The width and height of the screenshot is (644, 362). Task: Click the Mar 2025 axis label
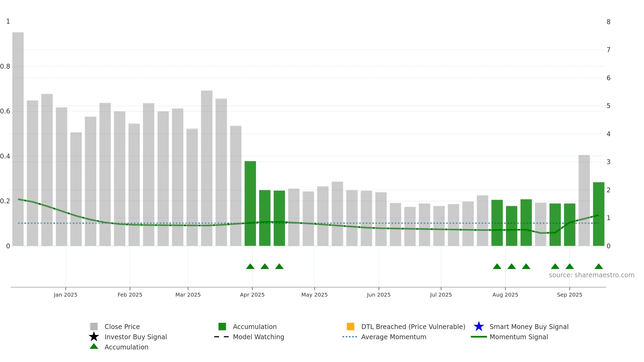(188, 295)
